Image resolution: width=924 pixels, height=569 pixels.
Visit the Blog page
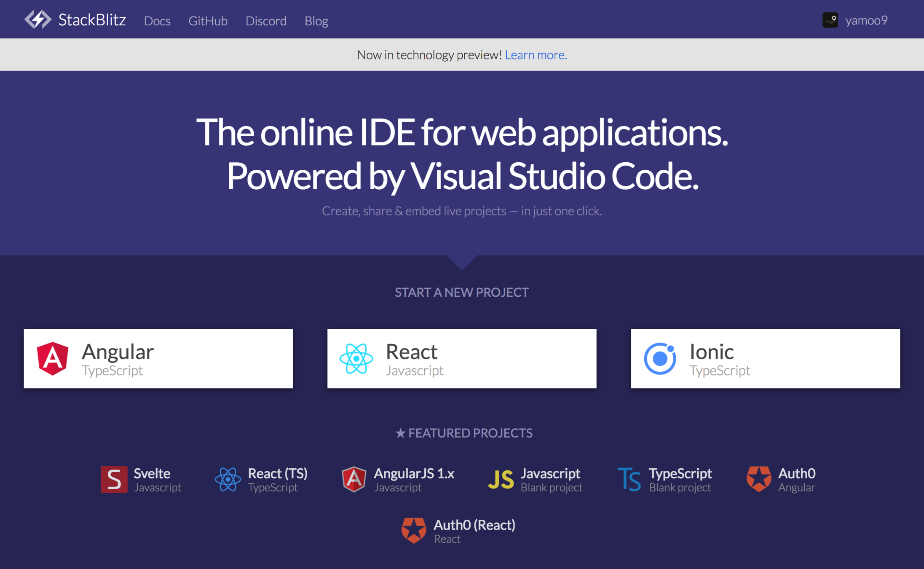coord(316,21)
